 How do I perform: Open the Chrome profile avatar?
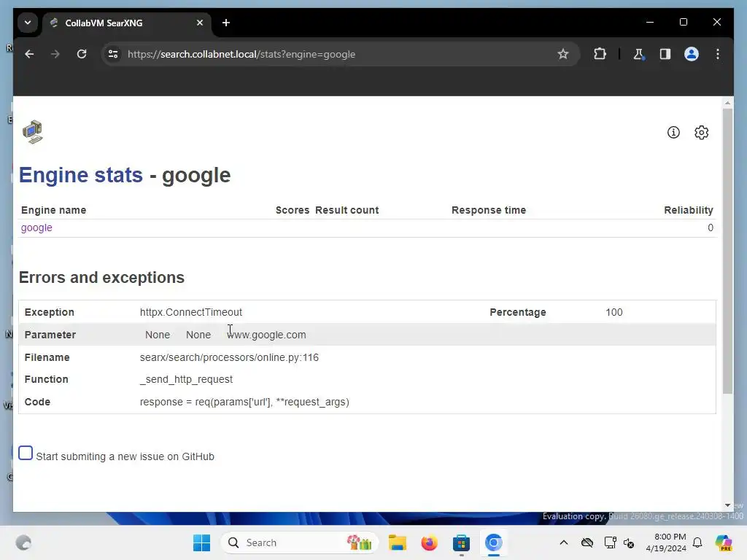point(692,54)
